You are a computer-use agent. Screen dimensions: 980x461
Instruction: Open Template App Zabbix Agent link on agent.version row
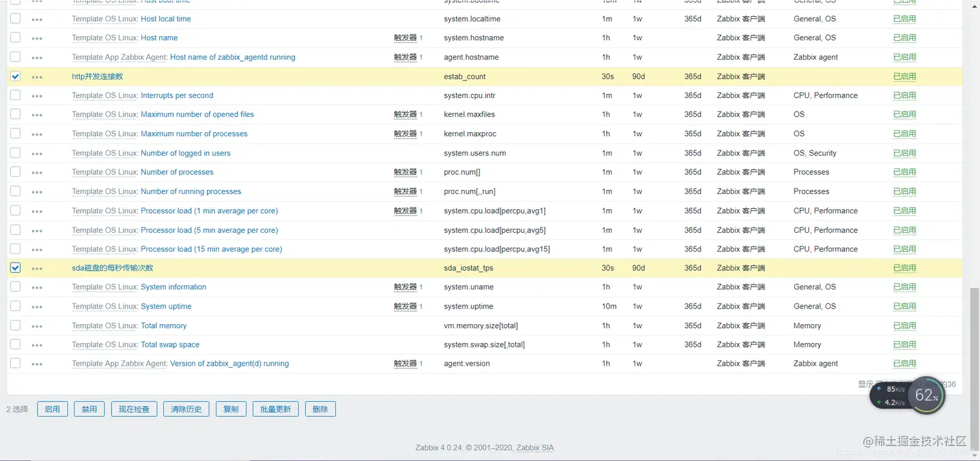pyautogui.click(x=119, y=363)
